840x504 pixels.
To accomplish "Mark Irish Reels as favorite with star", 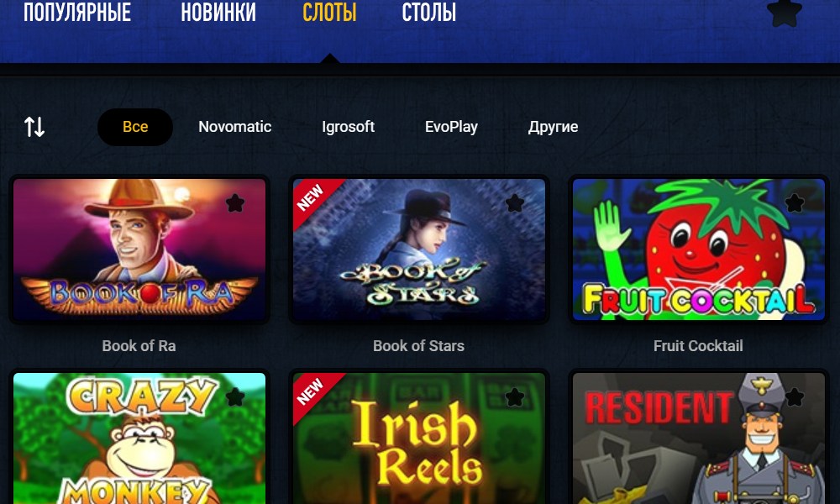I will pyautogui.click(x=515, y=396).
